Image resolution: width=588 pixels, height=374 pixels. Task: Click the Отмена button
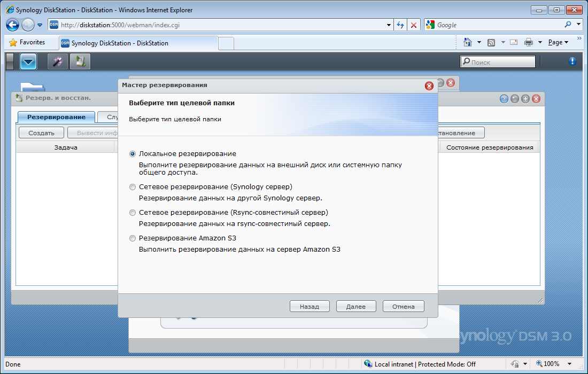[x=404, y=306]
